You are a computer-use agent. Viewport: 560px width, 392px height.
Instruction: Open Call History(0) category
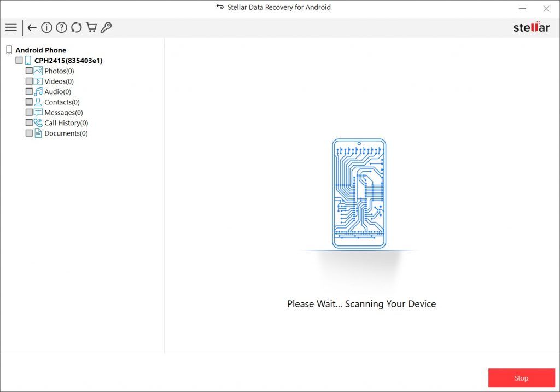click(66, 123)
